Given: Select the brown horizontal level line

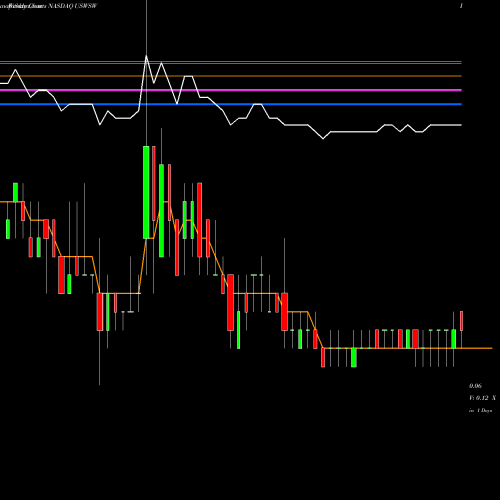Looking at the screenshot, I should point(231,76).
